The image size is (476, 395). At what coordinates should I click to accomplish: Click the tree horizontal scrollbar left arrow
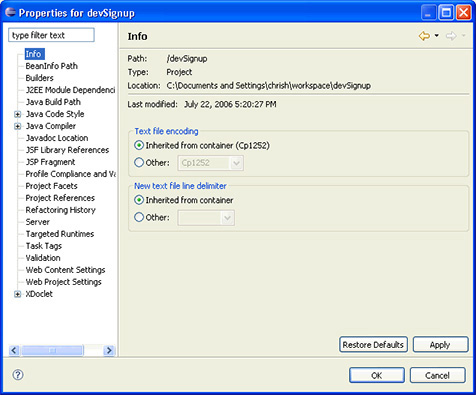pyautogui.click(x=14, y=350)
